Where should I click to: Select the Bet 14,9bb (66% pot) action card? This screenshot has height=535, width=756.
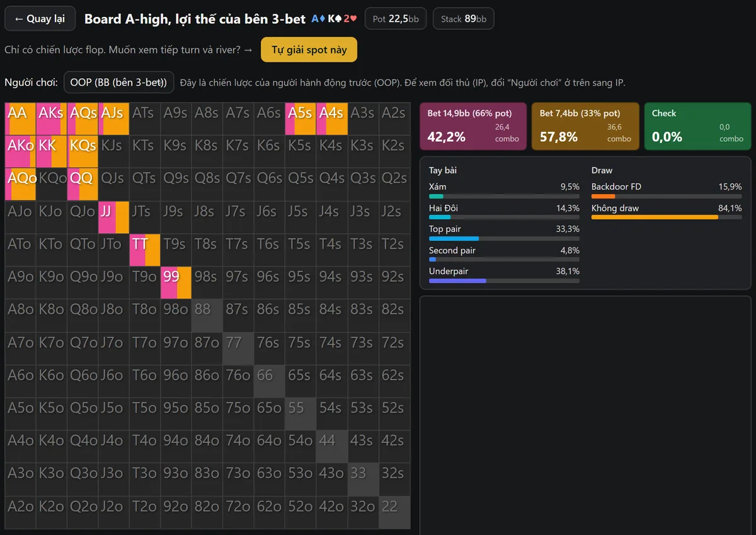click(x=472, y=126)
